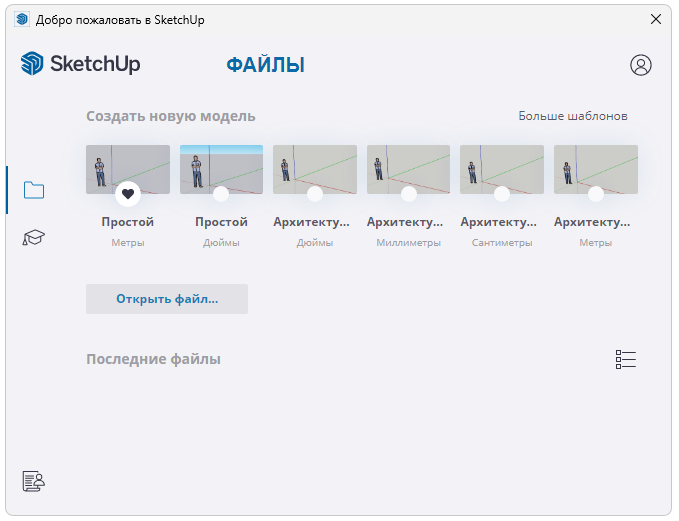Switch recent files to list view
Image resolution: width=679 pixels, height=521 pixels.
(626, 359)
